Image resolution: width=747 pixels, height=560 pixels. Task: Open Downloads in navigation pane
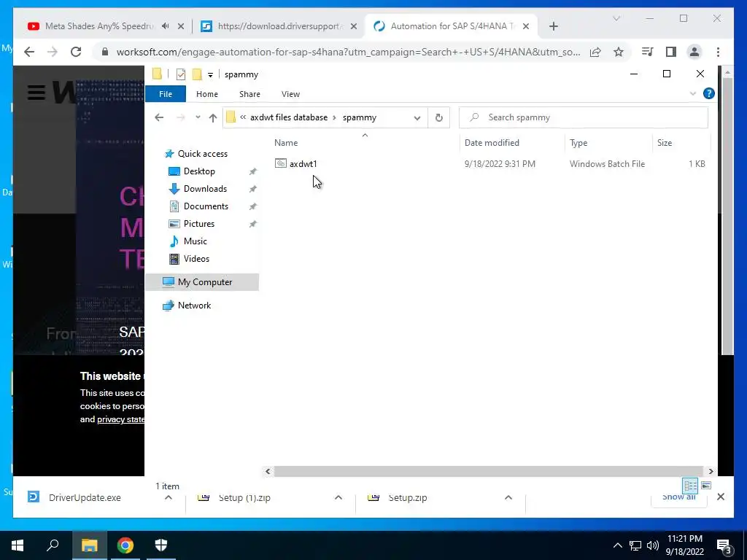[x=205, y=189]
